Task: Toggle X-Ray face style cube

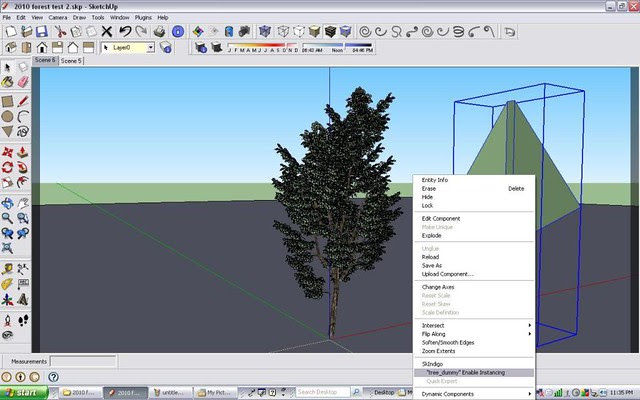Action: click(264, 31)
